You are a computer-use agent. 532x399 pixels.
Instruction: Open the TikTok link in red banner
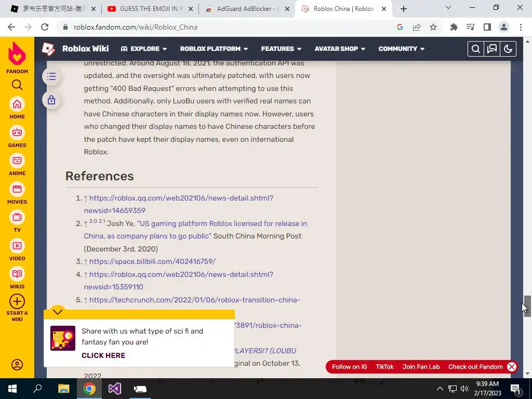(x=385, y=367)
